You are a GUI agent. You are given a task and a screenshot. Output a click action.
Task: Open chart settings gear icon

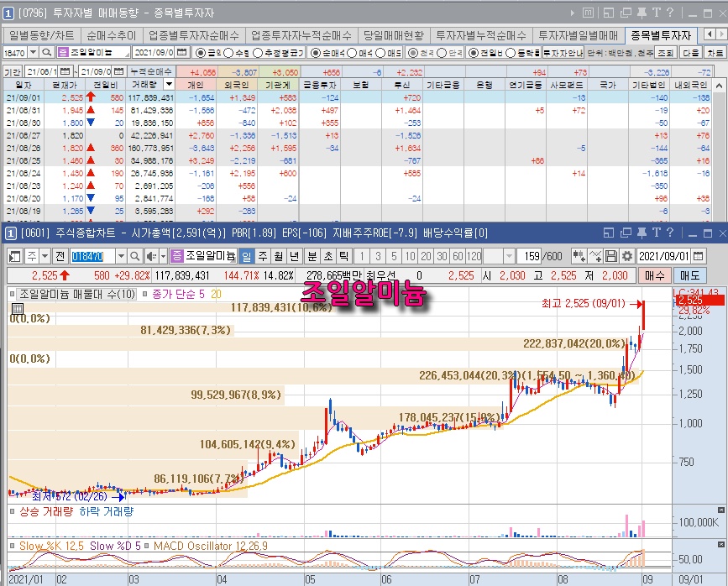(626, 256)
